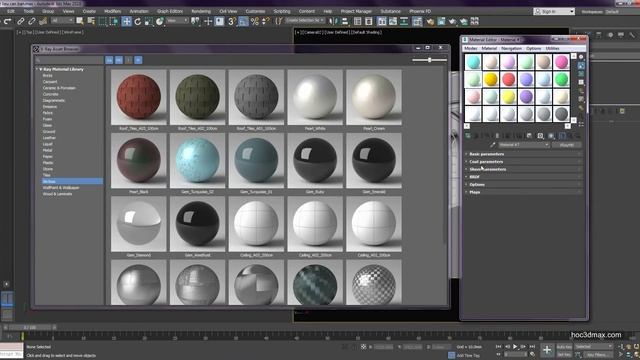Click the Edit Named Selection Sets icon
Screen dimensions: 640x360
click(x=279, y=21)
